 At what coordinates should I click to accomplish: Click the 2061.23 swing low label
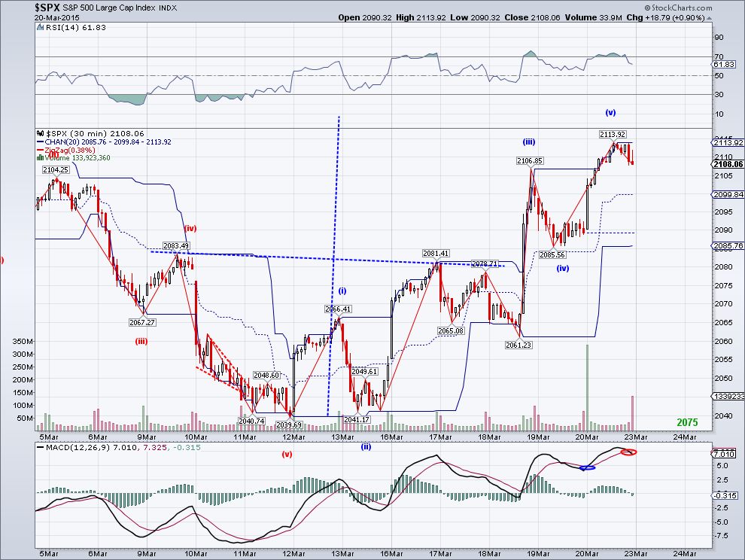pyautogui.click(x=518, y=345)
